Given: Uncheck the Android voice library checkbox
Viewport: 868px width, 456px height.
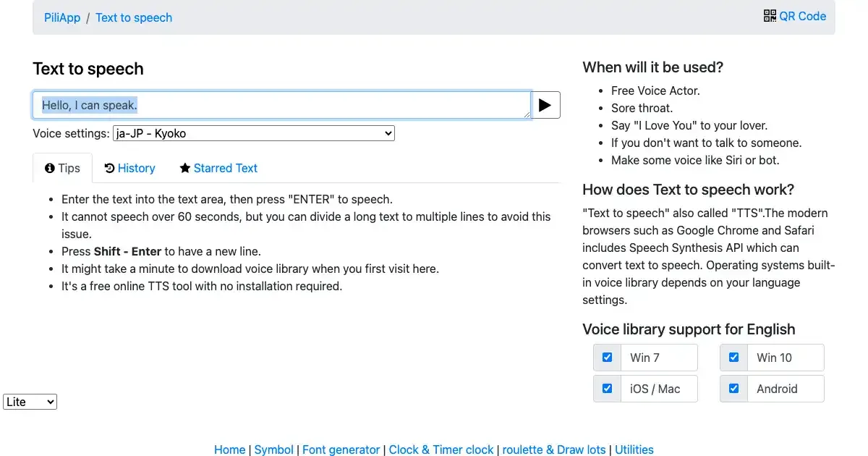Looking at the screenshot, I should [733, 389].
